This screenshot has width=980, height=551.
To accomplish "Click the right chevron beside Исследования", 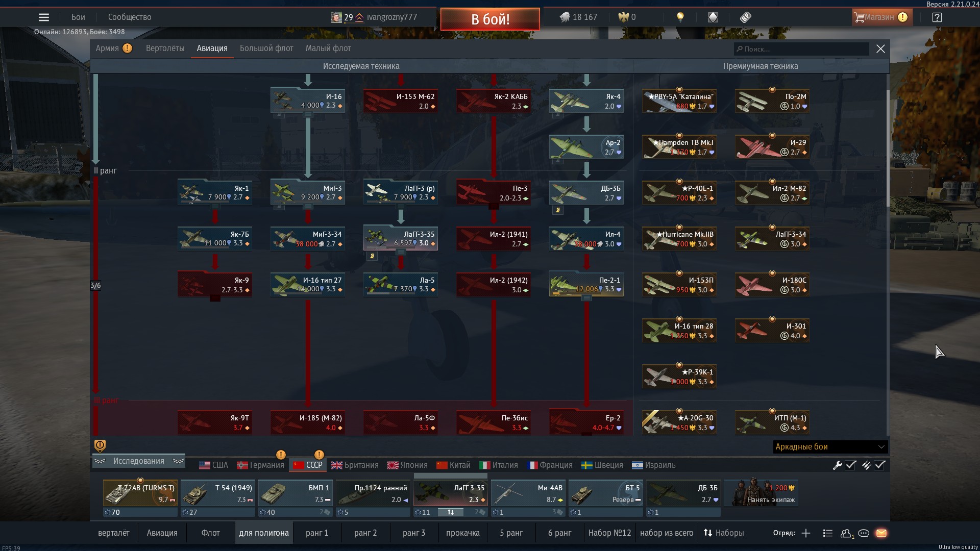I will [178, 461].
